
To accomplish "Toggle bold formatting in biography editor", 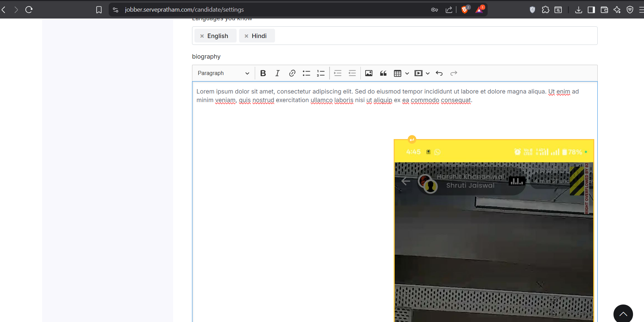I will click(263, 73).
